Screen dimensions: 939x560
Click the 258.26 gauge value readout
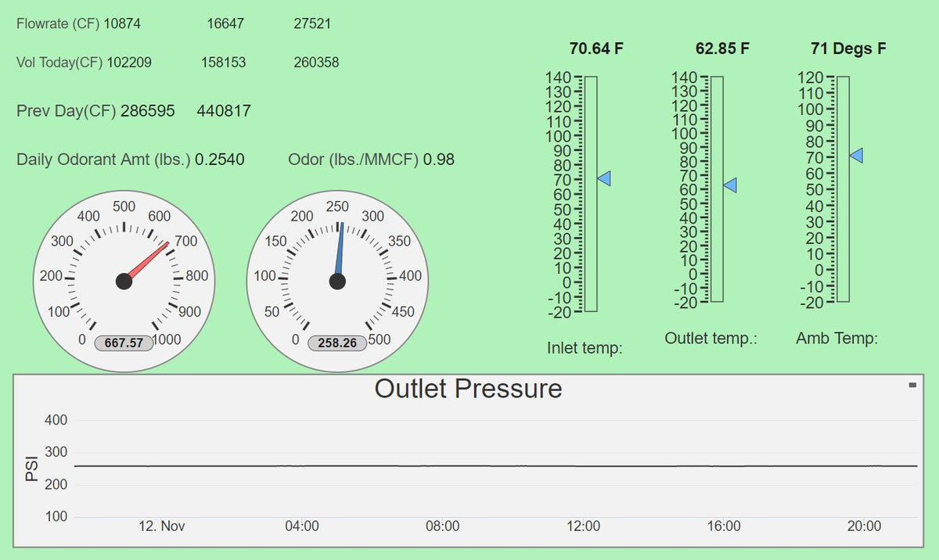(337, 343)
